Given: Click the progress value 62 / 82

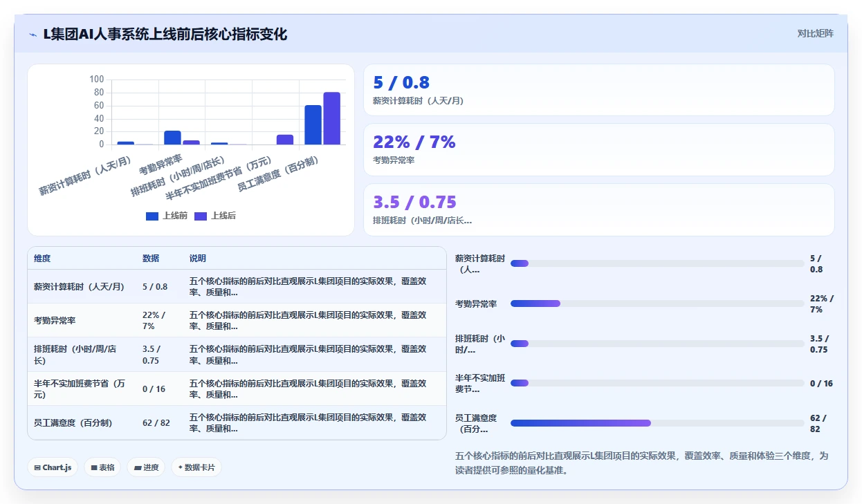Looking at the screenshot, I should point(819,424).
